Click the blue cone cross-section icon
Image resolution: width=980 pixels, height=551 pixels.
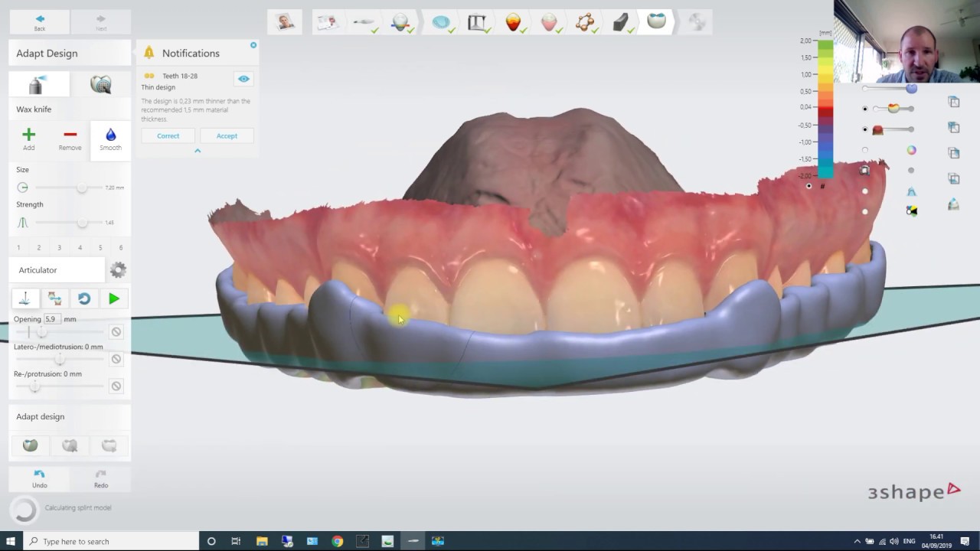911,191
